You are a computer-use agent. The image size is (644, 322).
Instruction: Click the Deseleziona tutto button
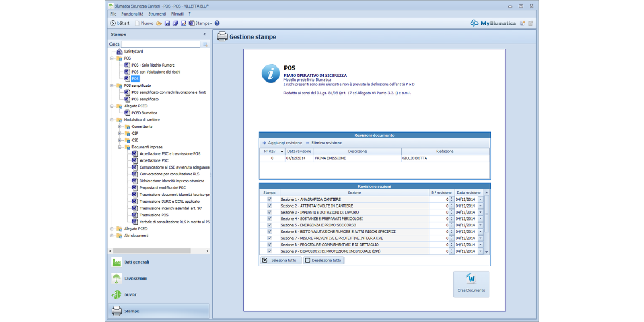[324, 260]
